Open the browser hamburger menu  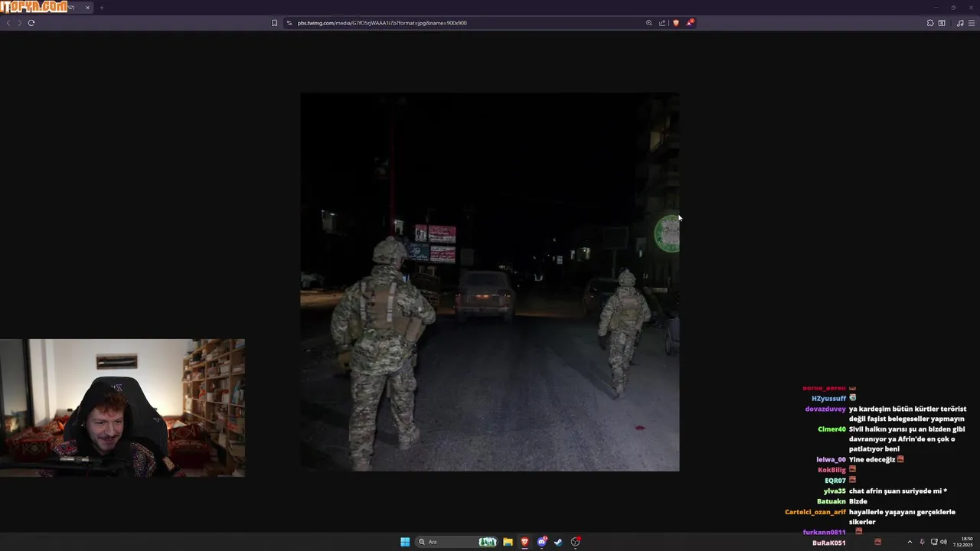point(972,23)
